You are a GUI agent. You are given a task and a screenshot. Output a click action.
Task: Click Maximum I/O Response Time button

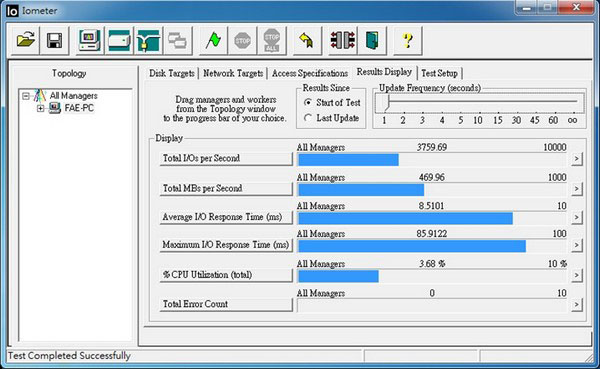tap(226, 245)
